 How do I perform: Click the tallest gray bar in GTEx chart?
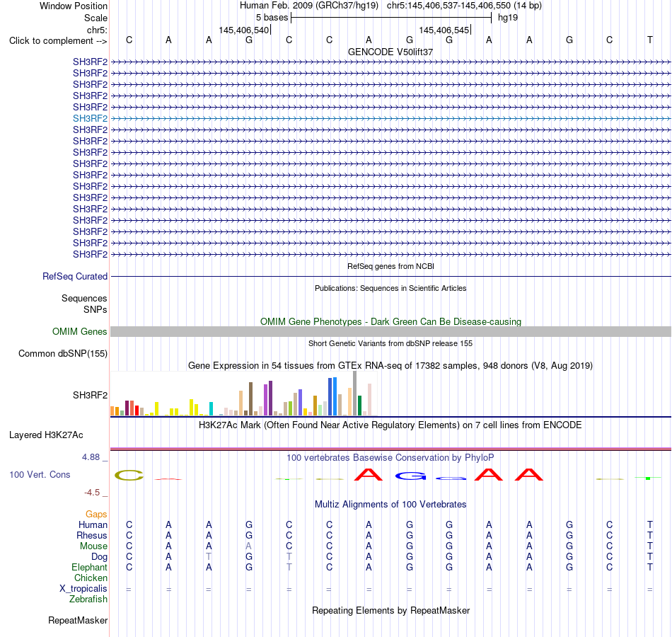point(355,394)
